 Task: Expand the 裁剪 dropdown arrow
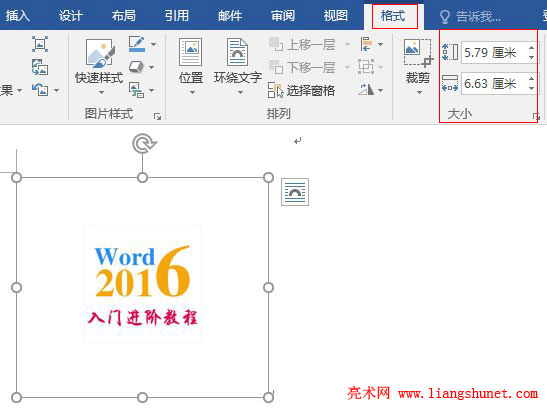click(x=419, y=92)
